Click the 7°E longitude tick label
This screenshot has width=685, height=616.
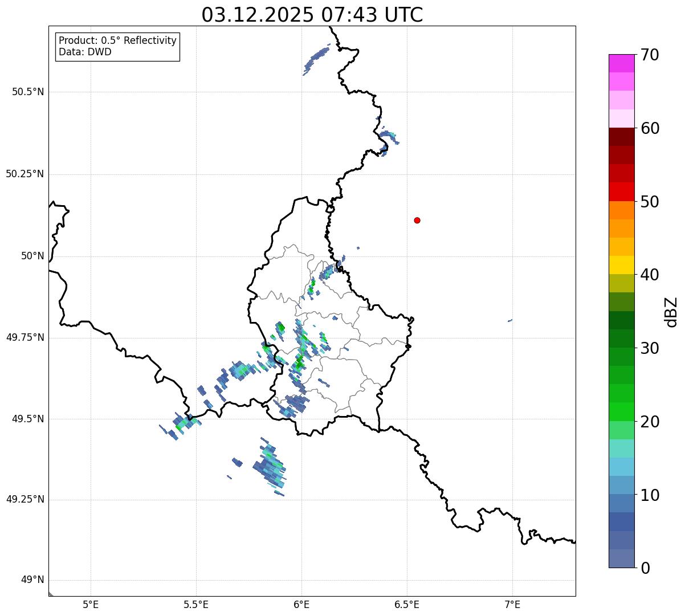click(x=512, y=604)
